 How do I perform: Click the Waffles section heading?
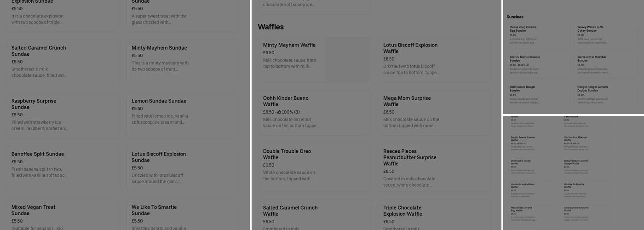coord(270,27)
